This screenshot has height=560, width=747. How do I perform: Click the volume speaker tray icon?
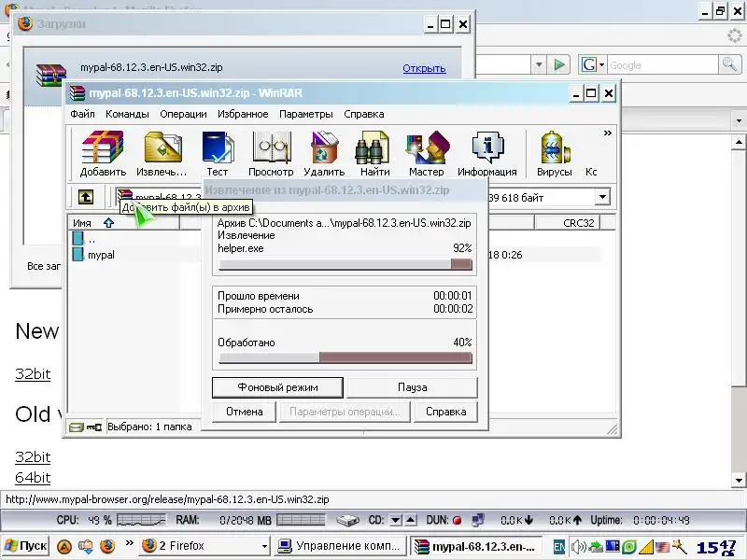(x=578, y=547)
